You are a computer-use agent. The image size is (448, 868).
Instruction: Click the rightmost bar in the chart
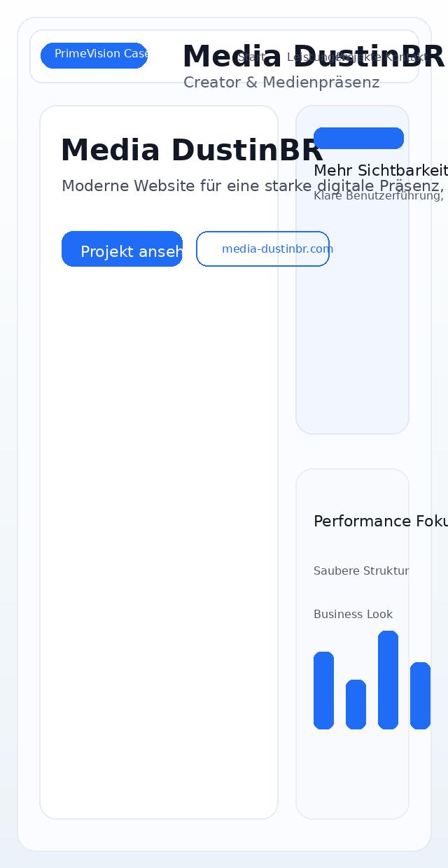click(420, 696)
